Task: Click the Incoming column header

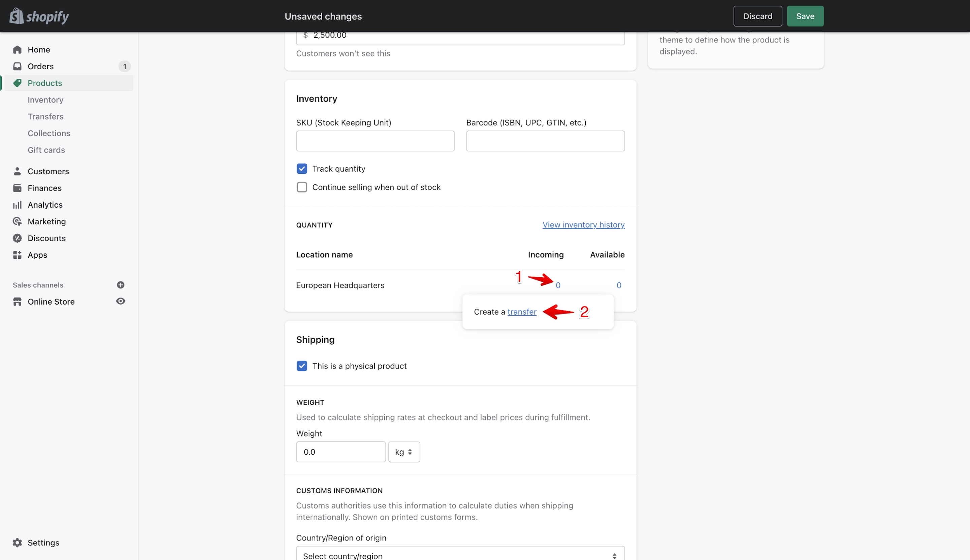Action: (x=545, y=255)
